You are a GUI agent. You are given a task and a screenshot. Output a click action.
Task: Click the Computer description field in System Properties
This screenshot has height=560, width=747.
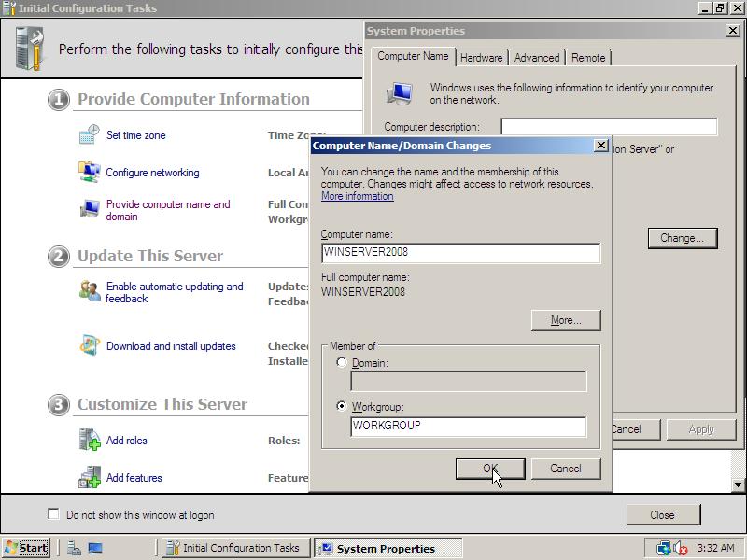click(x=609, y=127)
